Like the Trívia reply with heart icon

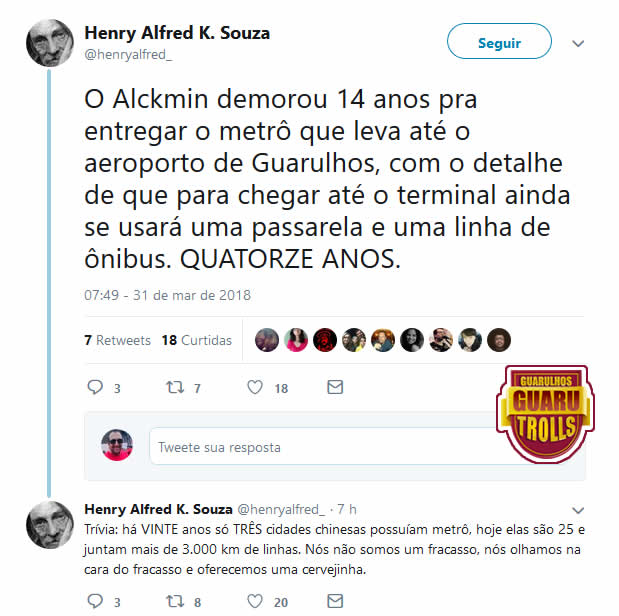(255, 601)
